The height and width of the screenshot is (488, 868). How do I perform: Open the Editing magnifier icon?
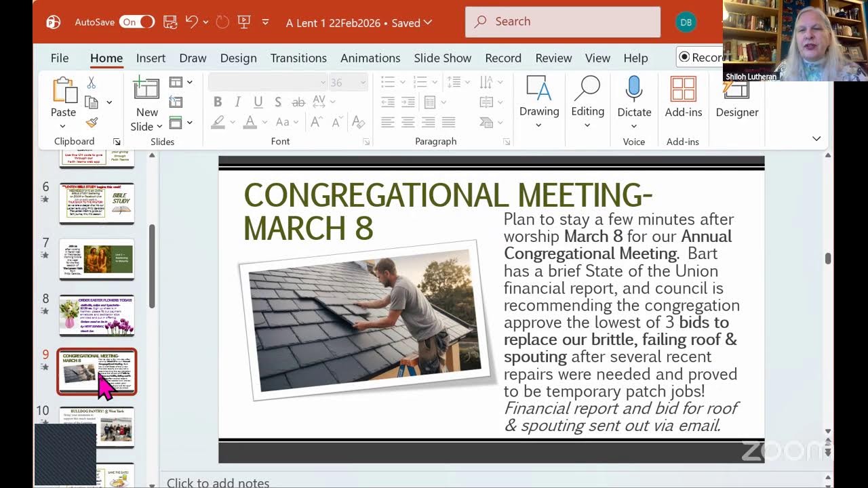point(587,89)
